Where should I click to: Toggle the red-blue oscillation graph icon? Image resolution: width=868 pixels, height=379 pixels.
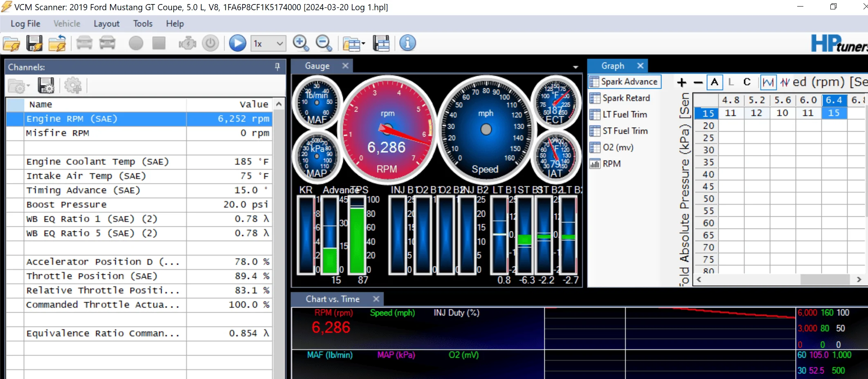pos(785,82)
